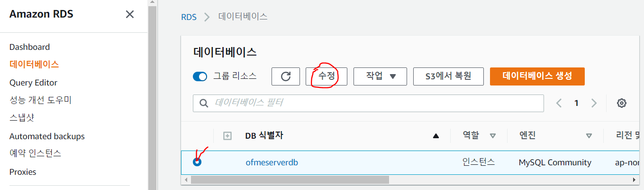Image resolution: width=644 pixels, height=190 pixels.
Task: Click the search magnifier icon in filter
Action: click(204, 103)
